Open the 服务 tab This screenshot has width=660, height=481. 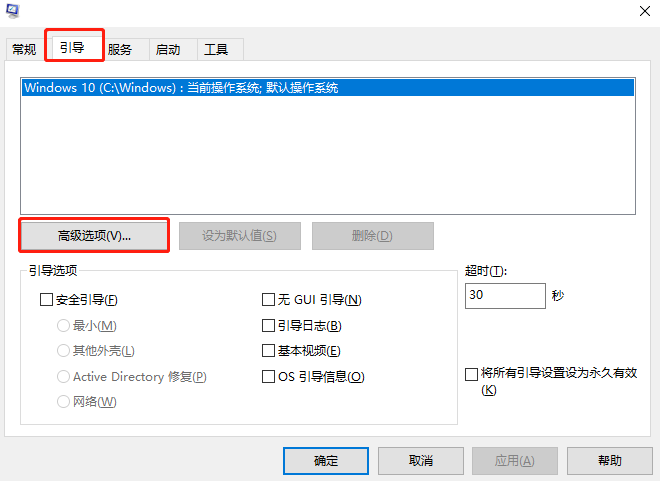click(x=119, y=49)
